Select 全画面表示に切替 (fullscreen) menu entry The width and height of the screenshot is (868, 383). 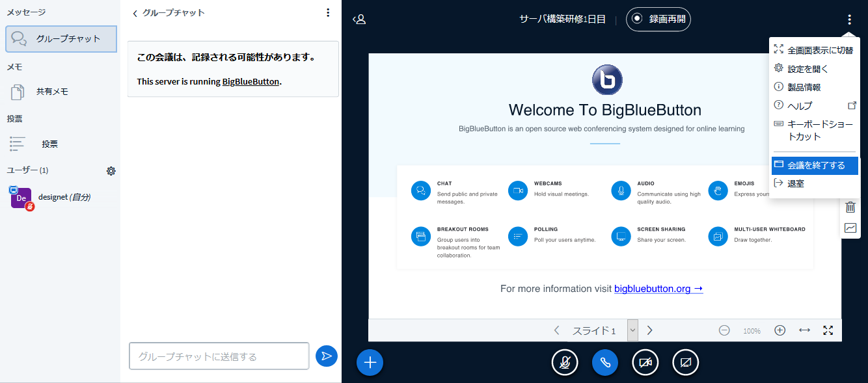coord(815,50)
